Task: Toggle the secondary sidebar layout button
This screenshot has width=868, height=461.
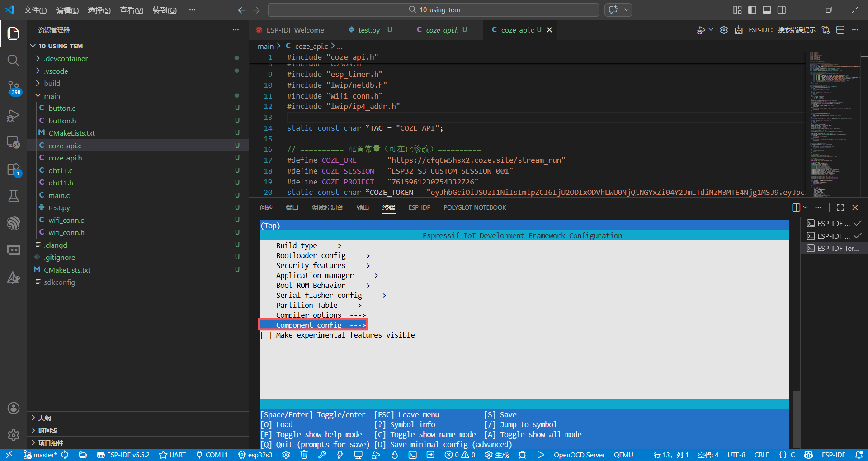Action: point(782,10)
